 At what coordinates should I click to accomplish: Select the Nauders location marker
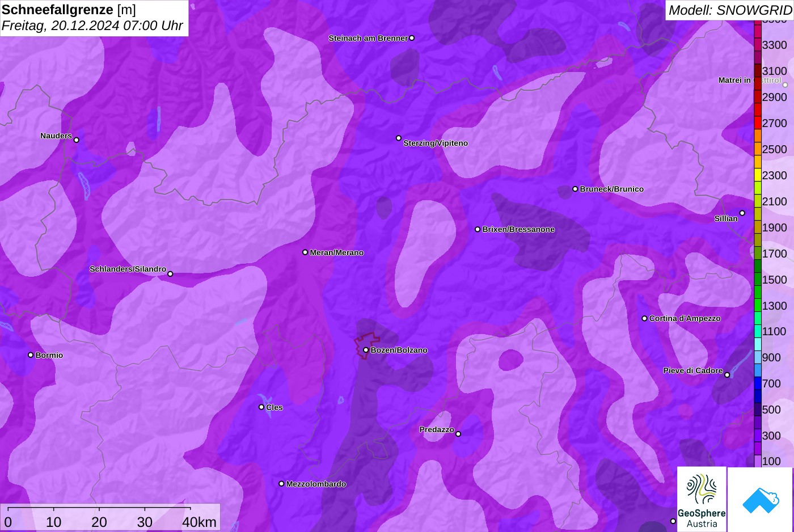tap(77, 140)
